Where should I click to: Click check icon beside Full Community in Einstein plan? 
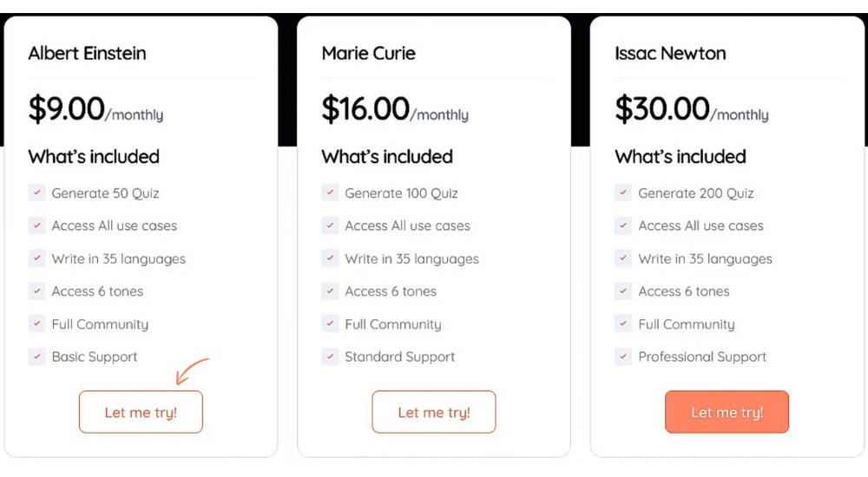coord(37,323)
